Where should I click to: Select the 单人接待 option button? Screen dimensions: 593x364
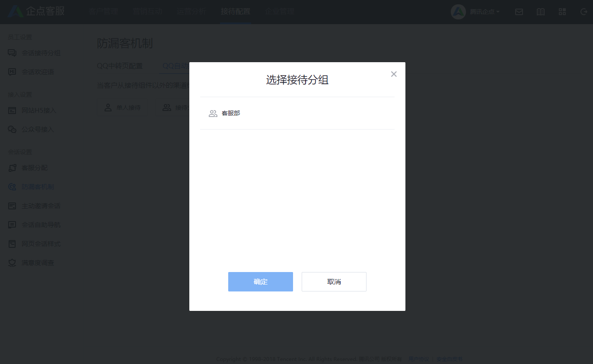[x=121, y=108]
